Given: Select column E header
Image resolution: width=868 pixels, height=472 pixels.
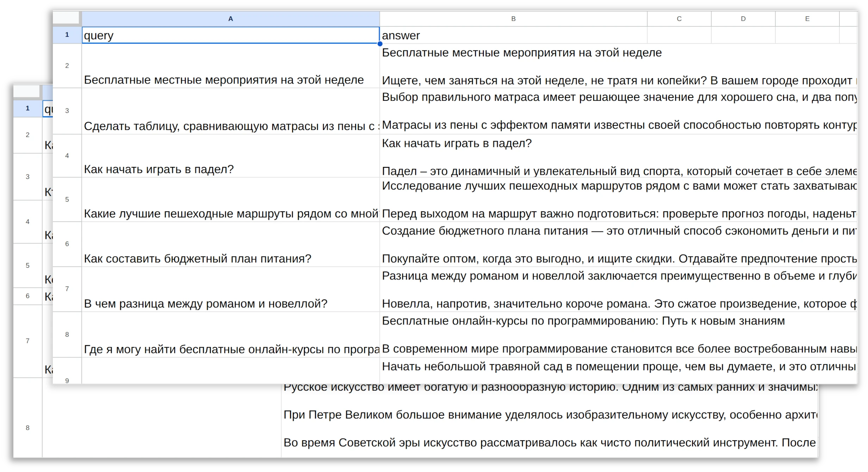Looking at the screenshot, I should [807, 19].
